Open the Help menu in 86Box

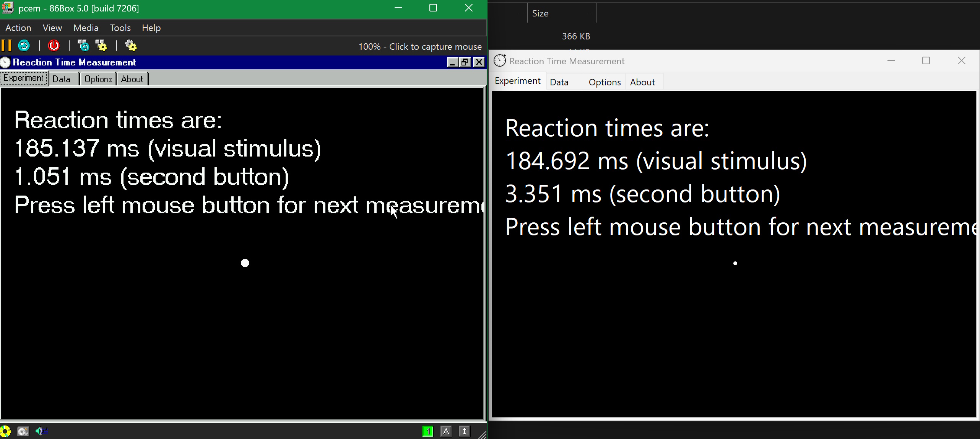coord(151,28)
